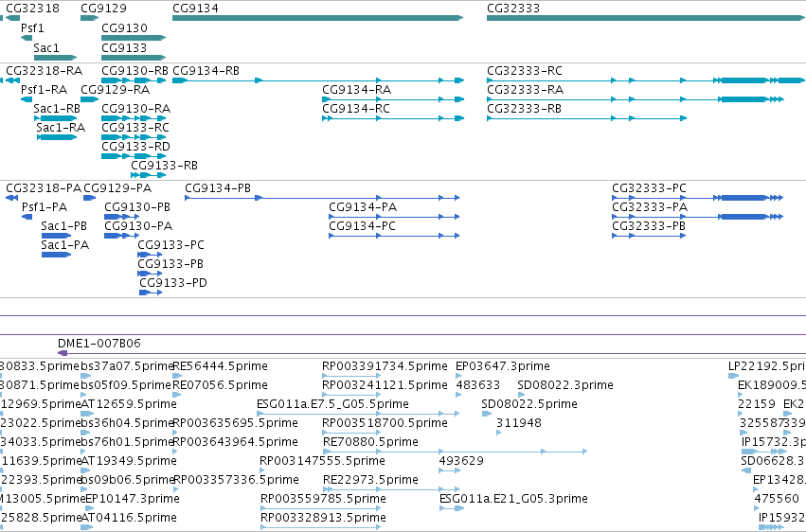This screenshot has height=532, width=806.
Task: Select protein Psf1-PA
Action: 27,217
